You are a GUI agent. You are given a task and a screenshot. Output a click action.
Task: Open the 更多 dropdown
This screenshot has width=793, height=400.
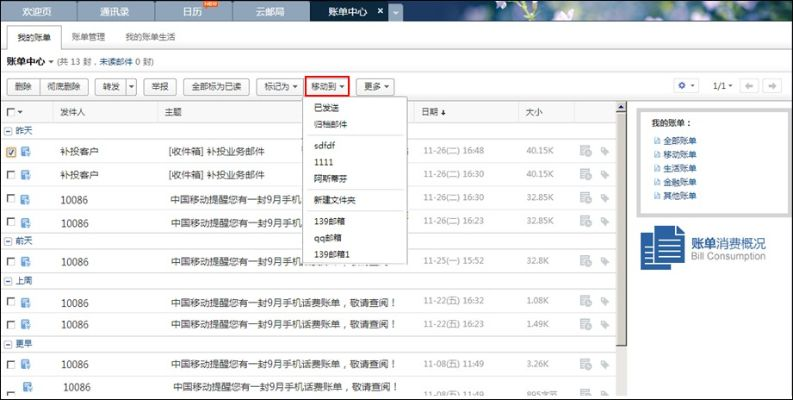tap(375, 86)
